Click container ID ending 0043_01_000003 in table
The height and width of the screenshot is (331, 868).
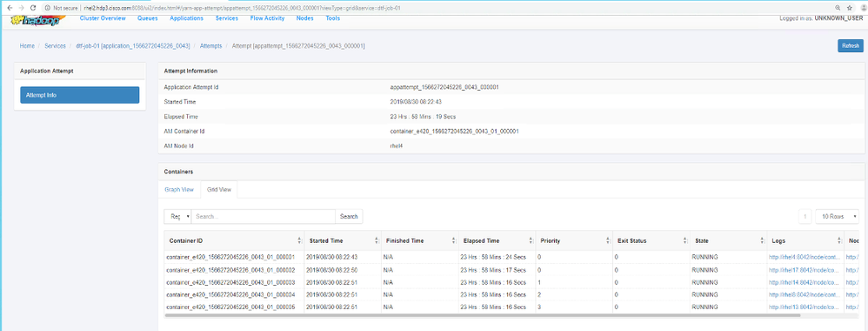(230, 282)
